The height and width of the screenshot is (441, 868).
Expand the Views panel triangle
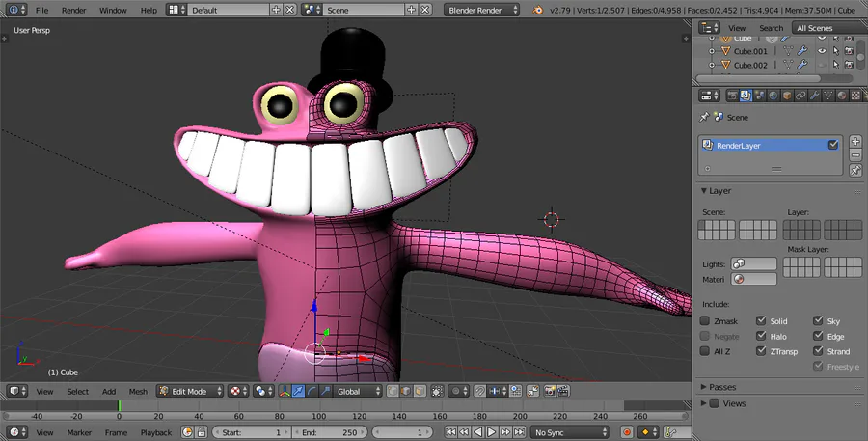click(704, 403)
